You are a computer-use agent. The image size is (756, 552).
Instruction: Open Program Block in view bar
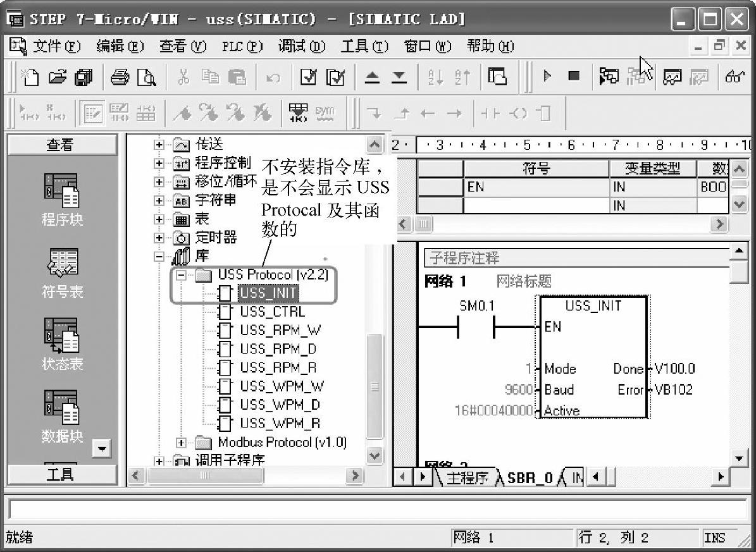tap(62, 200)
